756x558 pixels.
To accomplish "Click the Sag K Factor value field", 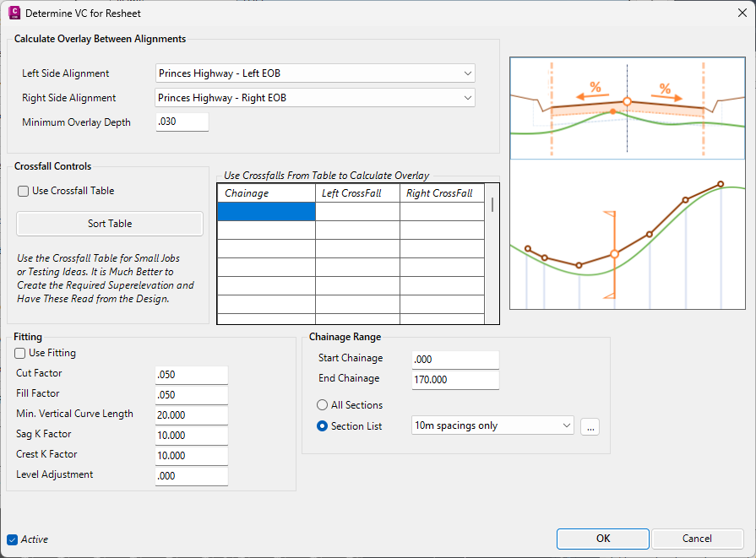I will click(x=192, y=436).
